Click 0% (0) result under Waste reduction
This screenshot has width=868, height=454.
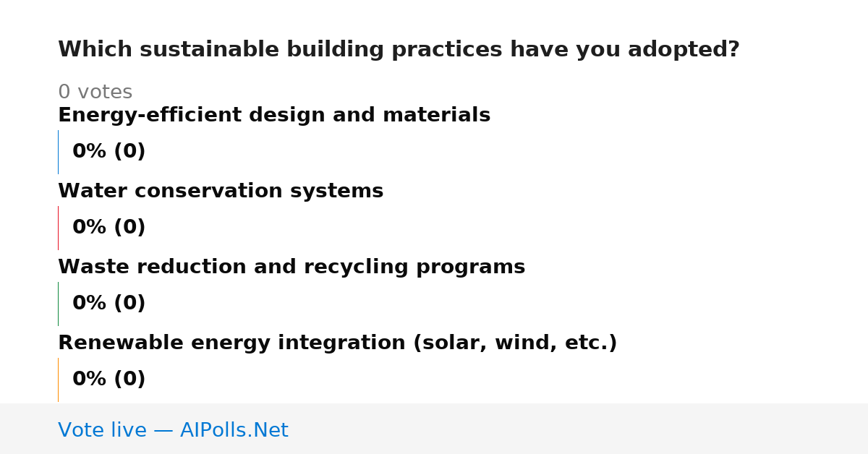point(109,304)
